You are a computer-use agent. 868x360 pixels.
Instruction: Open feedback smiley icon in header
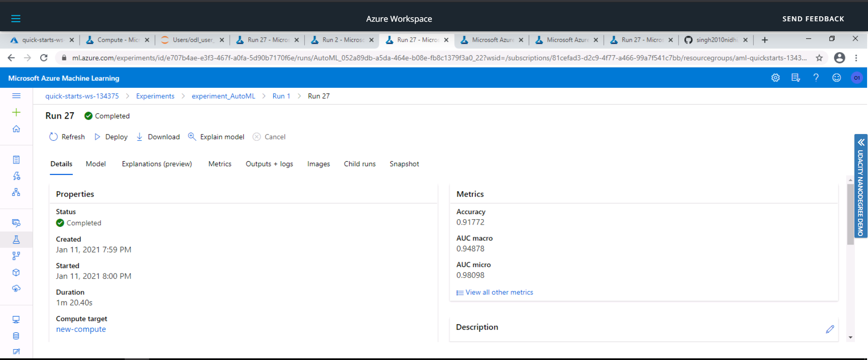coord(836,78)
